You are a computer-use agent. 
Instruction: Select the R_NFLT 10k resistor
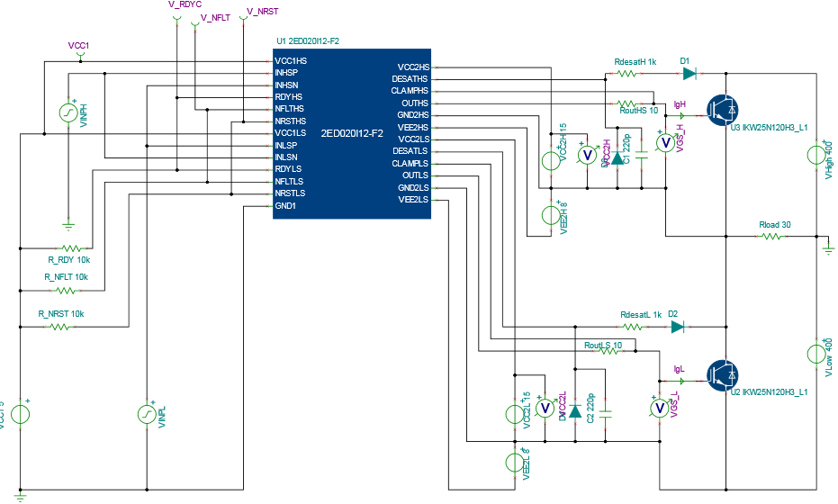point(65,291)
